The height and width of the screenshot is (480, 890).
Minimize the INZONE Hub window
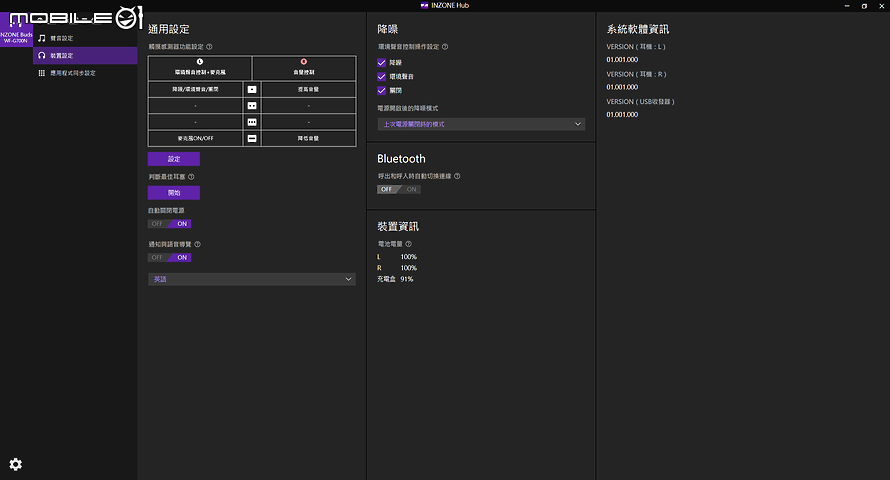pos(847,6)
